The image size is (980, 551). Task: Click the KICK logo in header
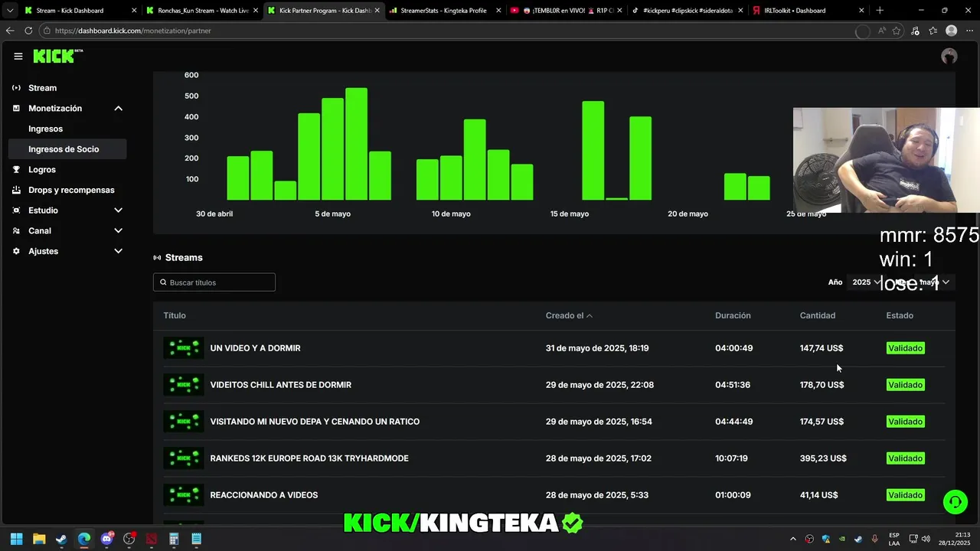tap(57, 56)
